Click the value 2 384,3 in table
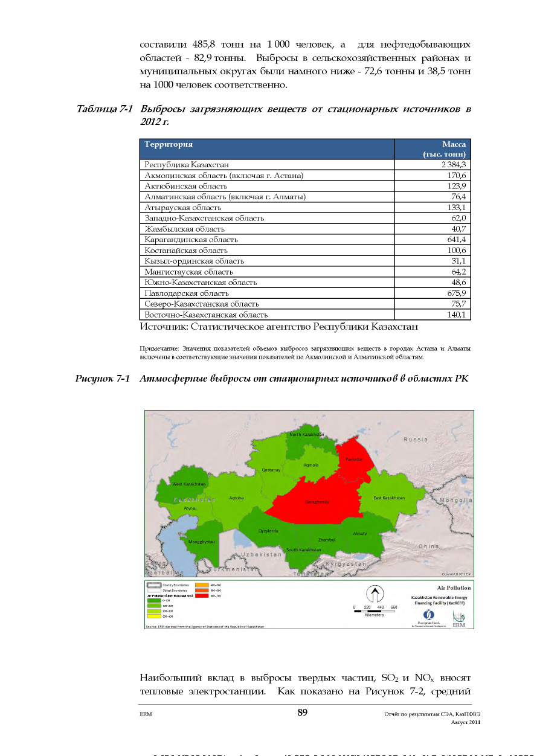The width and height of the screenshot is (534, 756). pos(454,164)
